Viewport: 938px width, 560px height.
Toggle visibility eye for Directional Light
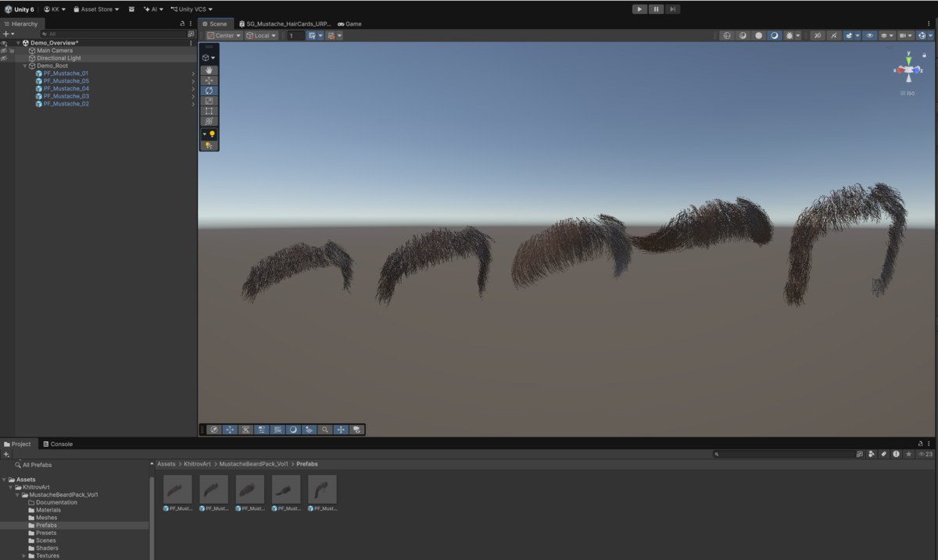(4, 58)
